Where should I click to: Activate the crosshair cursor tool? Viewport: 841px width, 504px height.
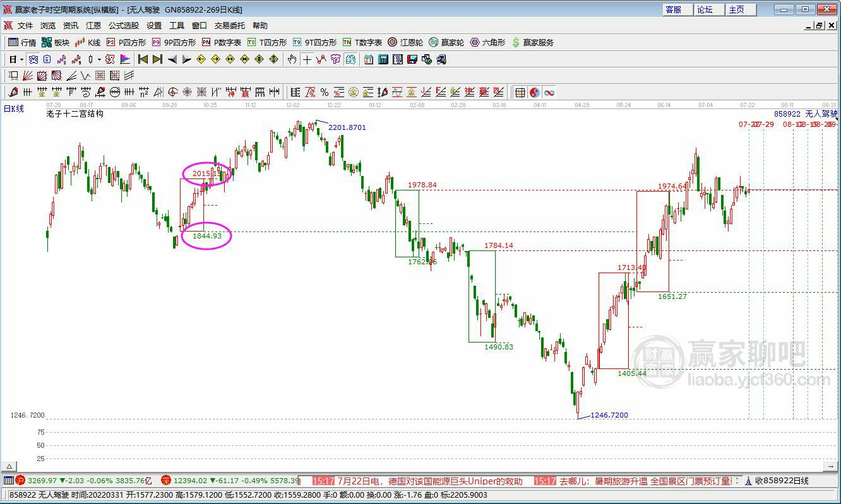point(307,59)
